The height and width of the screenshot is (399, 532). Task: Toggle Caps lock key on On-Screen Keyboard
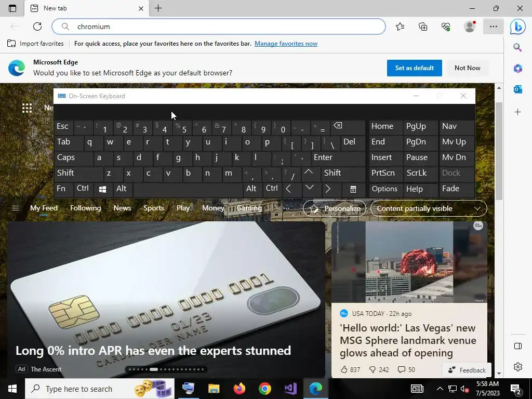73,159
